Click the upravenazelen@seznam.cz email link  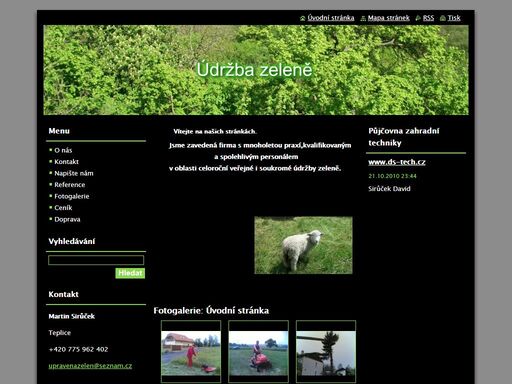[90, 366]
